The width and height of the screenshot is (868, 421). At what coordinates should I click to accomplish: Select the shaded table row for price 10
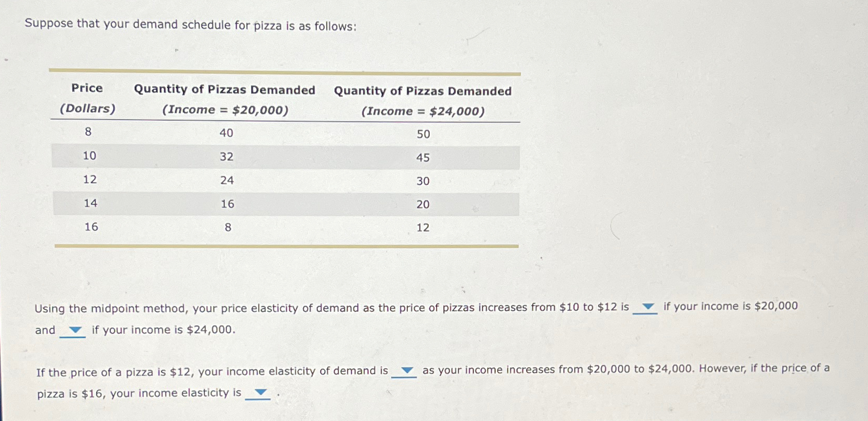285,156
